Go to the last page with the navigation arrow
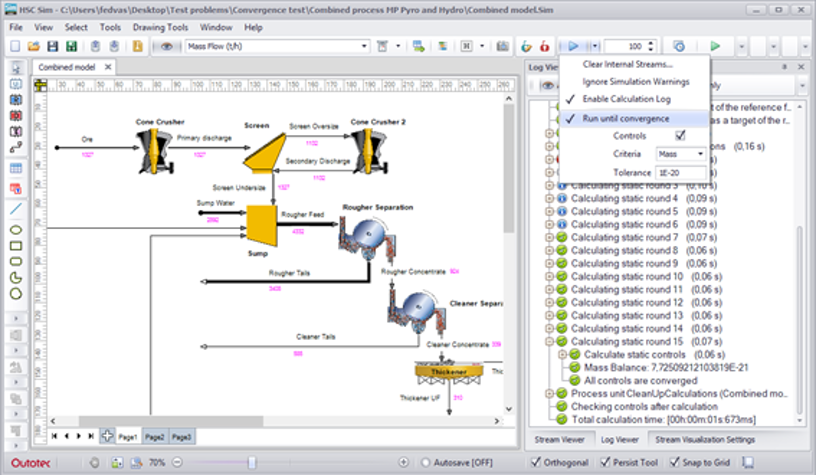This screenshot has height=475, width=816. point(92,436)
